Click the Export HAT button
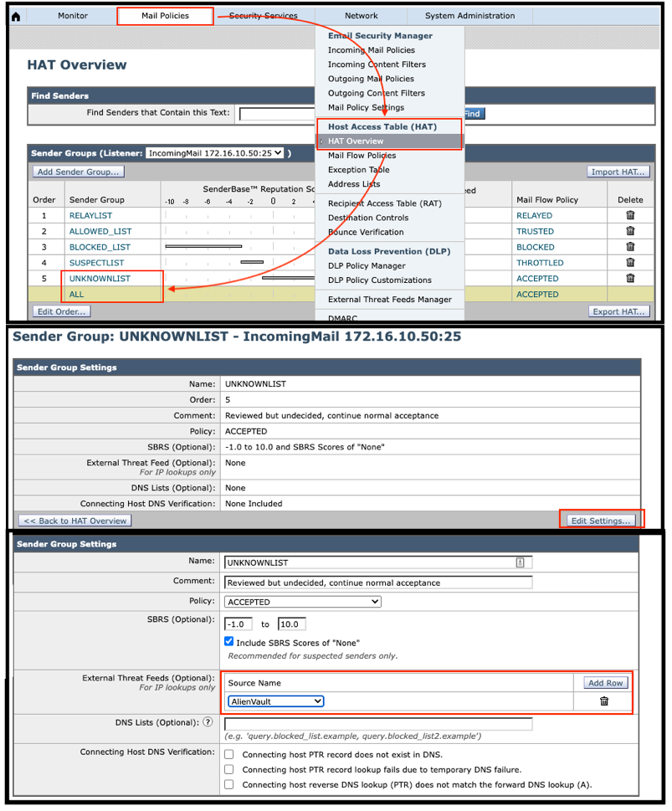 618,311
